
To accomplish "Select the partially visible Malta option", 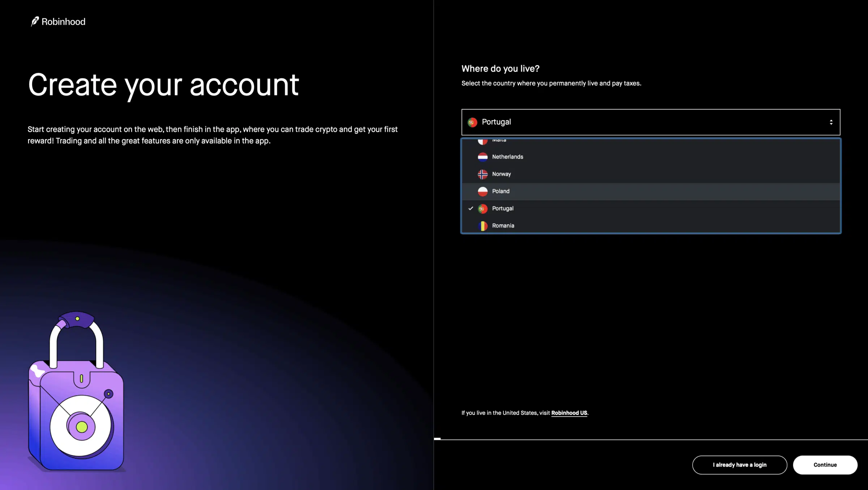I will (x=651, y=142).
